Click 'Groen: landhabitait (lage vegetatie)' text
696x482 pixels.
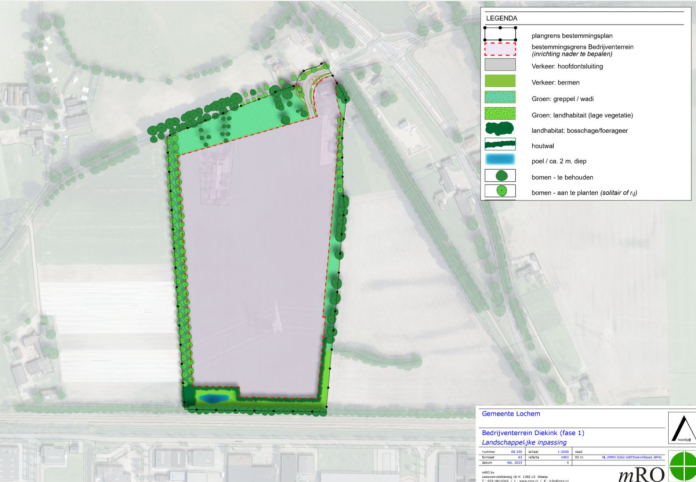click(582, 115)
